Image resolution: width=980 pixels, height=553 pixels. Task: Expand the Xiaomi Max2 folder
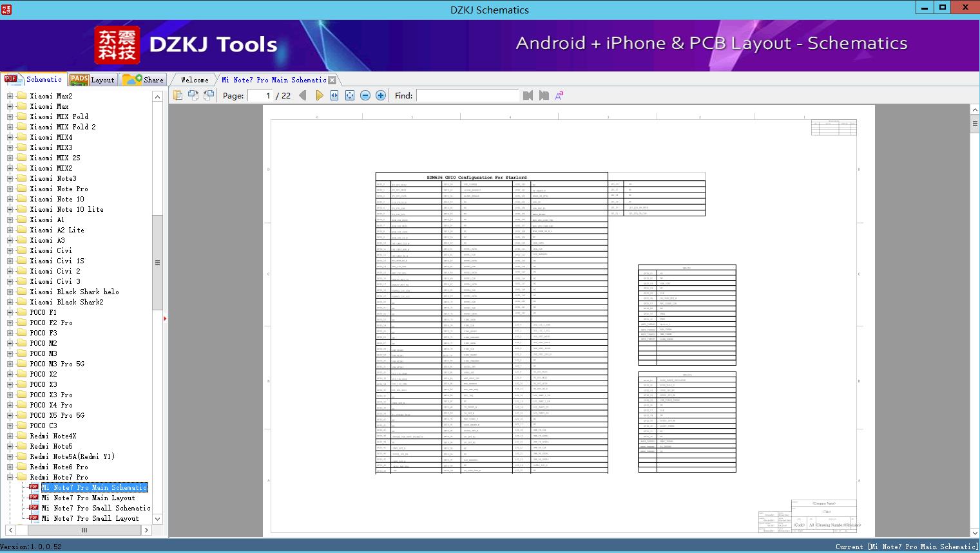pos(10,96)
